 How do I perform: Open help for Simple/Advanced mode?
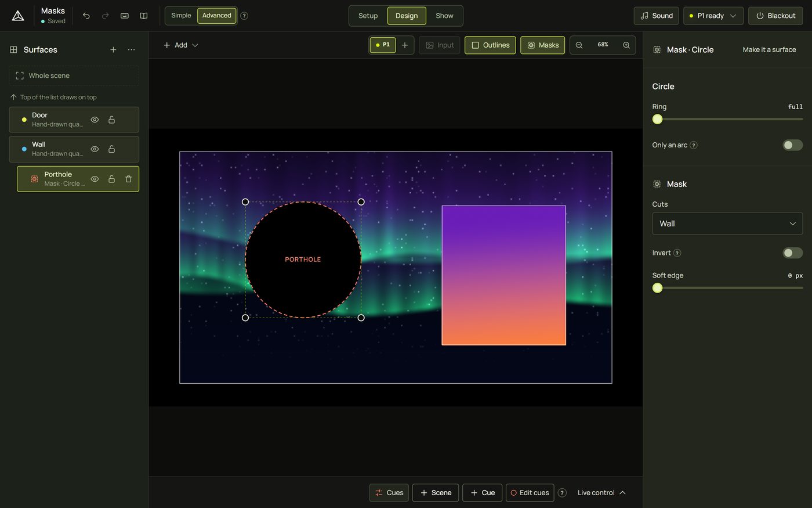pos(244,16)
